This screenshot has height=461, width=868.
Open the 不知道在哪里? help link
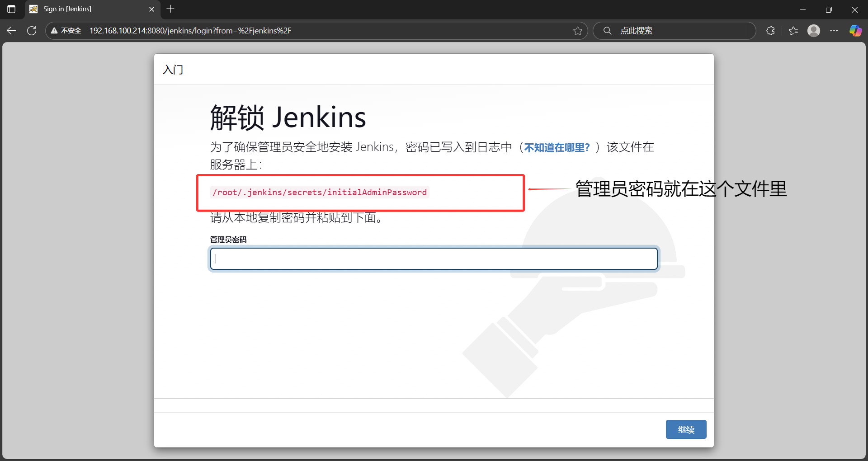pyautogui.click(x=557, y=147)
